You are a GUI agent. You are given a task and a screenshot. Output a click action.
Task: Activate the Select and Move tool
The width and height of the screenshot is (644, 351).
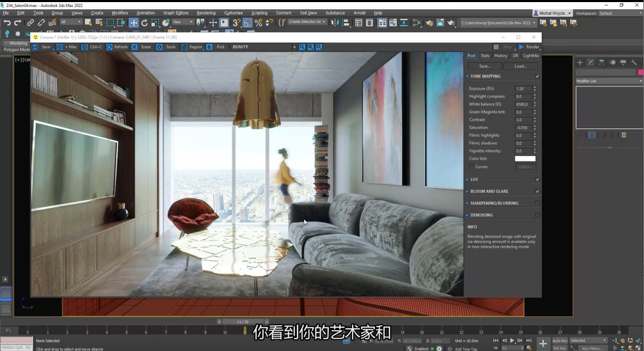point(134,22)
